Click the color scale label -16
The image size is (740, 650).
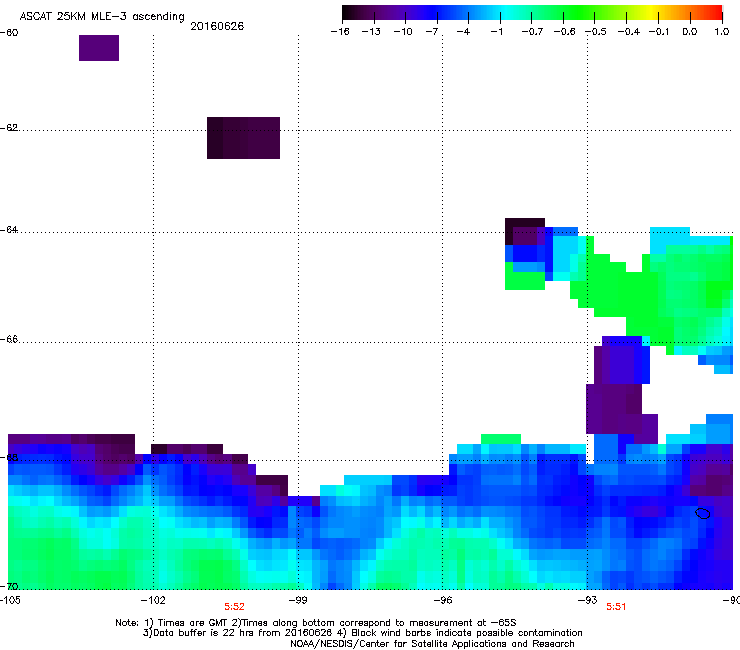(x=340, y=32)
